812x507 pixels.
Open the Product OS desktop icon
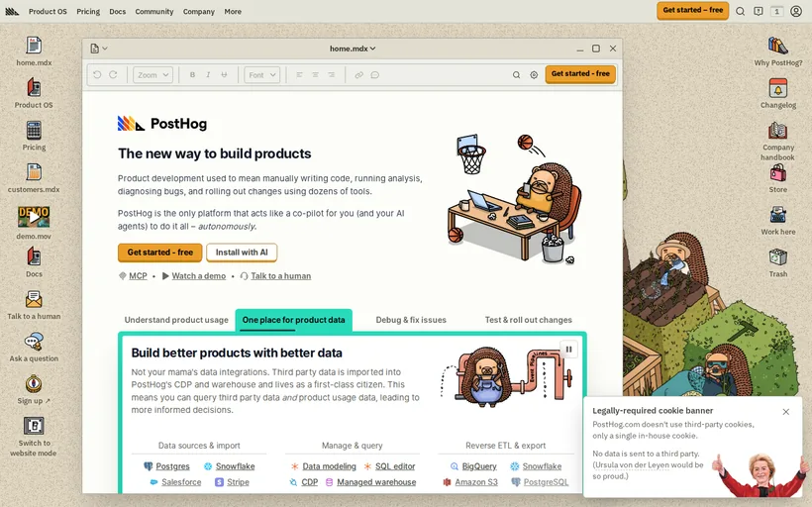34,88
